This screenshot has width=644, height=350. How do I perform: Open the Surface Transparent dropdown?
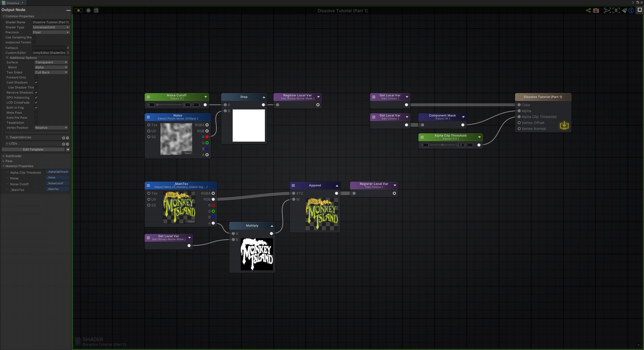[x=51, y=62]
